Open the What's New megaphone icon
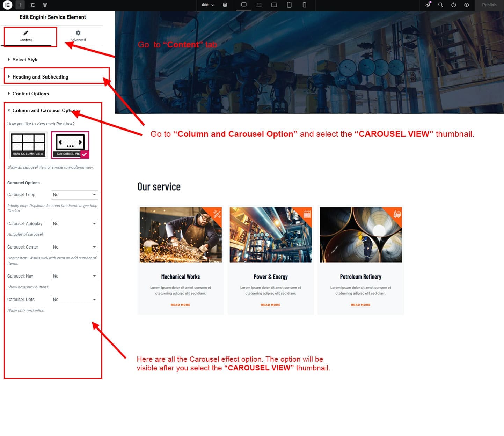Screen dimensions: 504x436 click(428, 5)
